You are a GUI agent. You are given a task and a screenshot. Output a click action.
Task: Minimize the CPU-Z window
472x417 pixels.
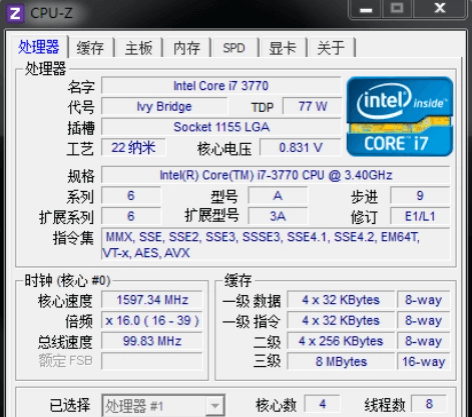click(366, 9)
